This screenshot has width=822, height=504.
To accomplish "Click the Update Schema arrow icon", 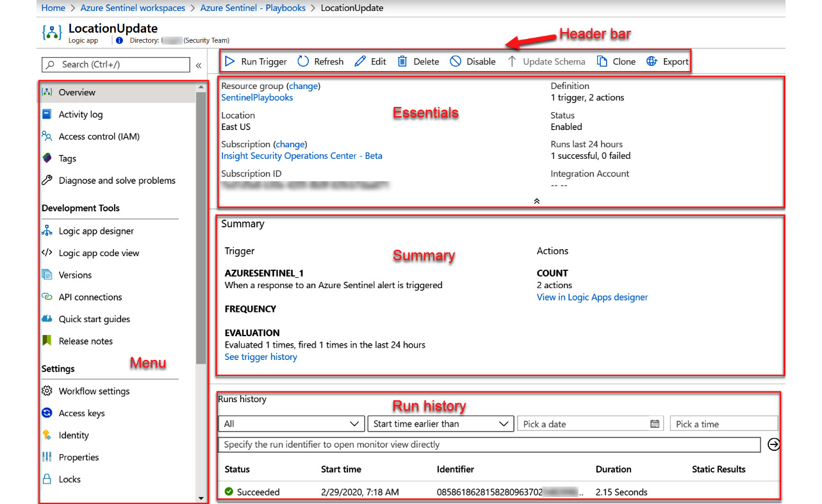I will pos(512,61).
